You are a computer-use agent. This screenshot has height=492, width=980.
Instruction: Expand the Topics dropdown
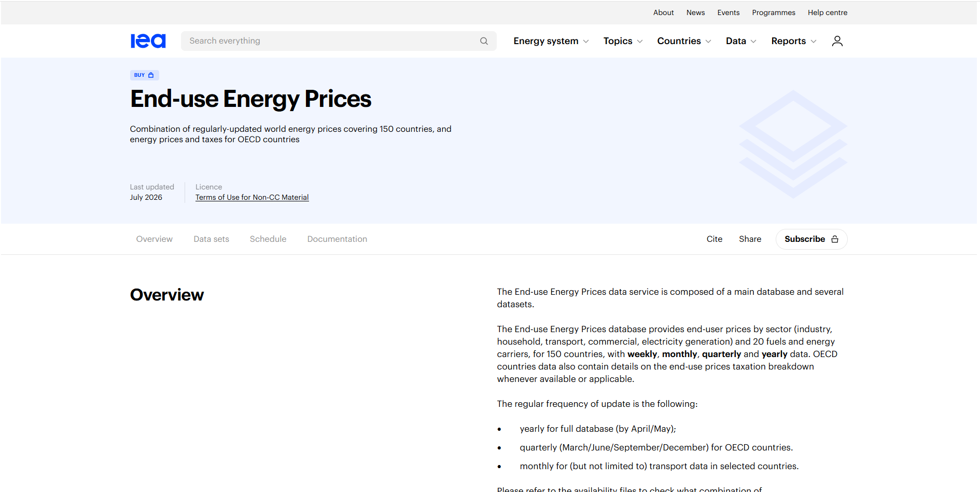pos(623,41)
